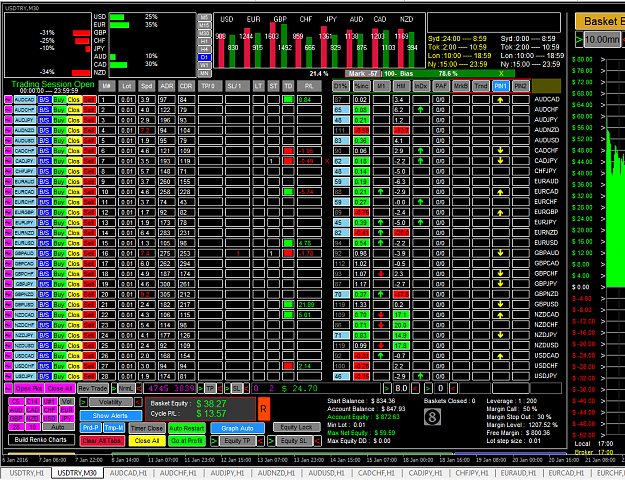Click the Mark -57 box
This screenshot has height=480, width=625.
tap(363, 74)
